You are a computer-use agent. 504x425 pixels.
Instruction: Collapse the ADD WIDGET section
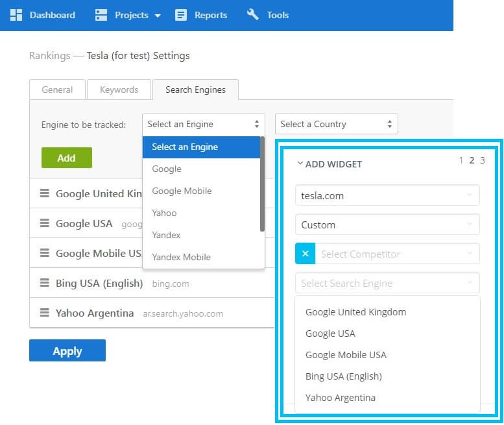coord(300,164)
